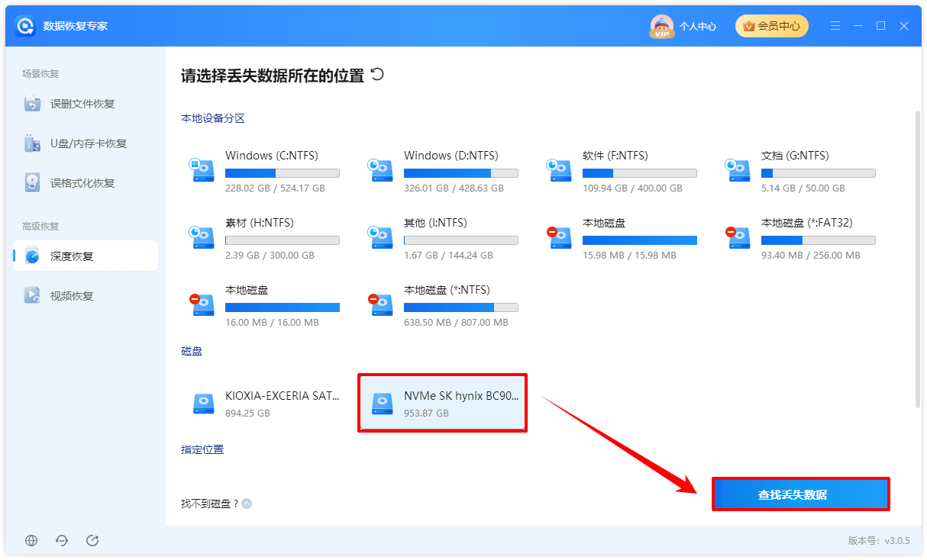The width and height of the screenshot is (927, 560).
Task: Refresh the location list with the reload icon
Action: (377, 74)
